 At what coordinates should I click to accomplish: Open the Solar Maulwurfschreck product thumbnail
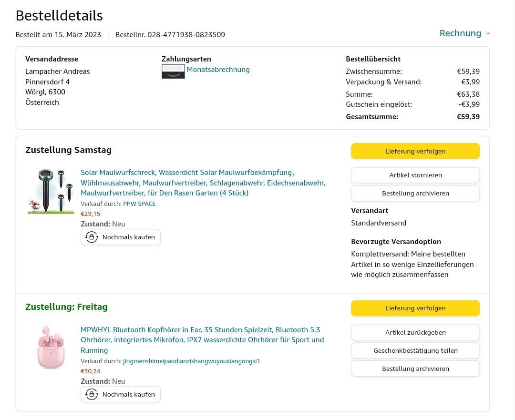tap(51, 191)
